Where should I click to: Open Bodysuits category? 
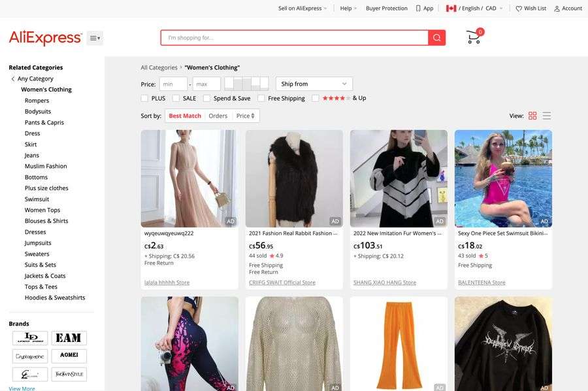(x=38, y=111)
